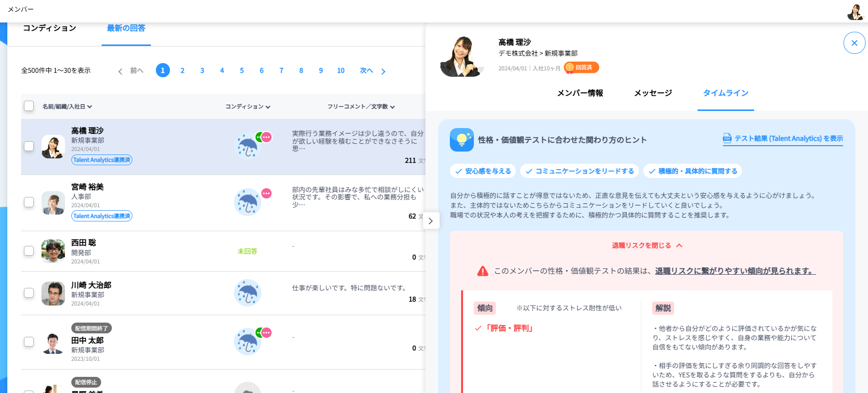Click user avatar in top right corner
The image size is (868, 393).
click(855, 12)
